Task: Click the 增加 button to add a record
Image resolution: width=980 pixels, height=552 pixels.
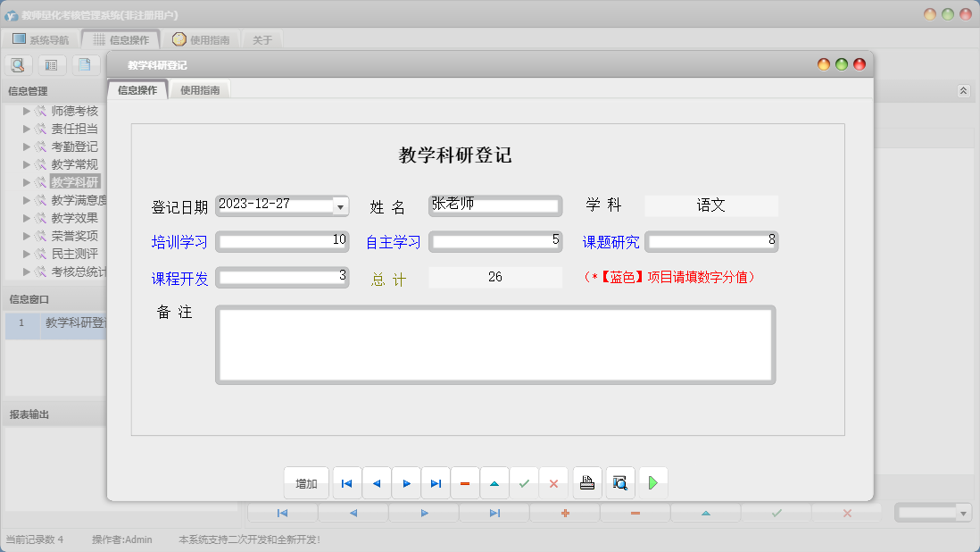Action: [306, 482]
